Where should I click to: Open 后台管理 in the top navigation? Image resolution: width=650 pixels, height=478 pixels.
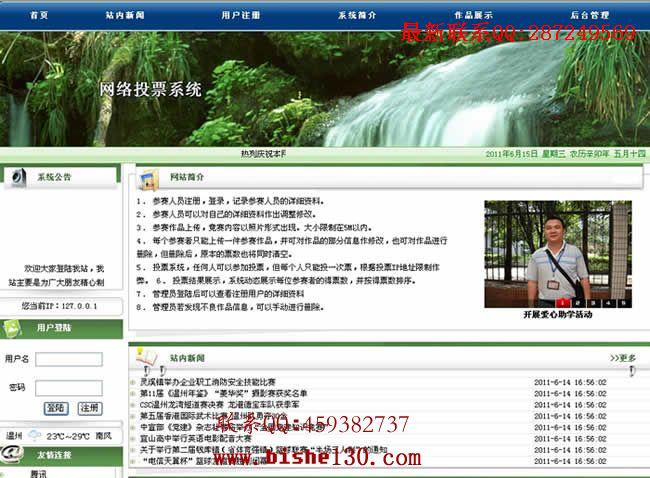click(589, 15)
